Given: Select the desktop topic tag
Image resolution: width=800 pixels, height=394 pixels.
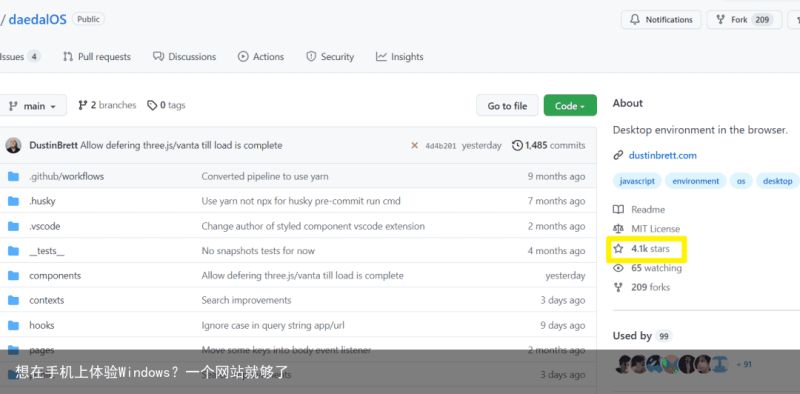Looking at the screenshot, I should [x=778, y=181].
